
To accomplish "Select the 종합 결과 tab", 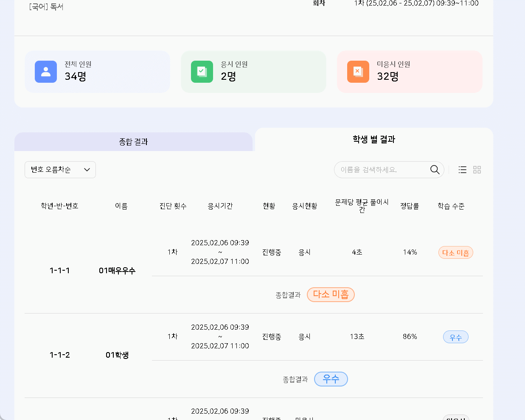I will (133, 142).
